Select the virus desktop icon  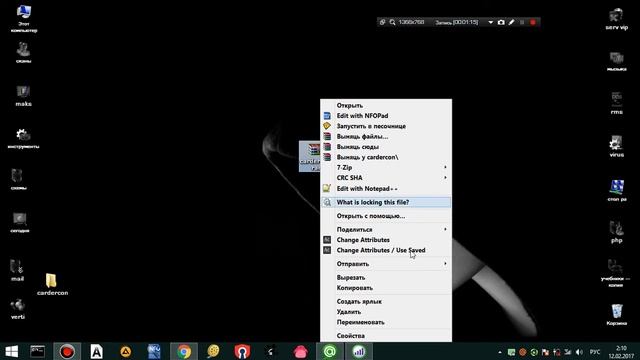(x=616, y=147)
